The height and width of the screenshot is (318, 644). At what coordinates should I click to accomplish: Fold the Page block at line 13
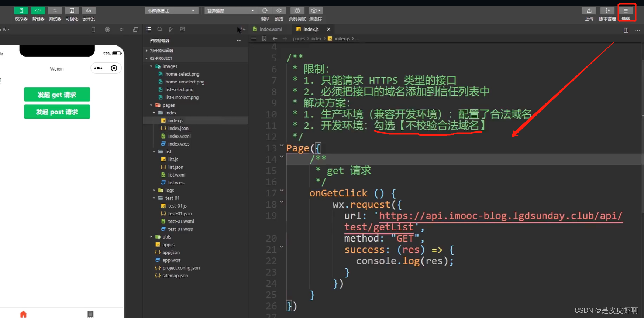[x=282, y=146]
